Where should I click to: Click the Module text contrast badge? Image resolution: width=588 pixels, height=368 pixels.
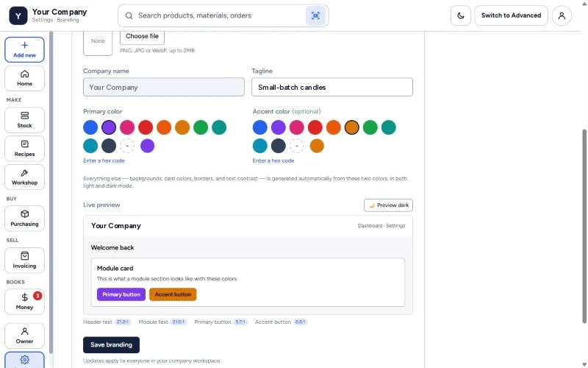tap(179, 322)
